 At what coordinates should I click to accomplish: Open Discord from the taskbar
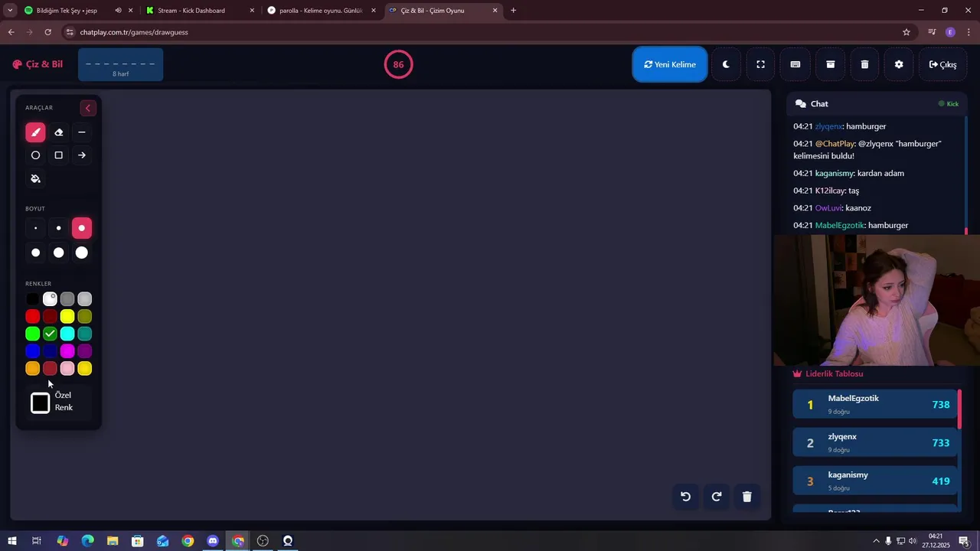click(213, 541)
